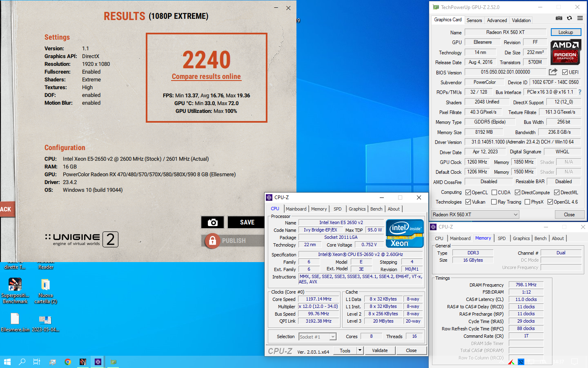The image size is (588, 368).
Task: Toggle the OpenGL 4.6 checkbox
Action: coord(550,202)
